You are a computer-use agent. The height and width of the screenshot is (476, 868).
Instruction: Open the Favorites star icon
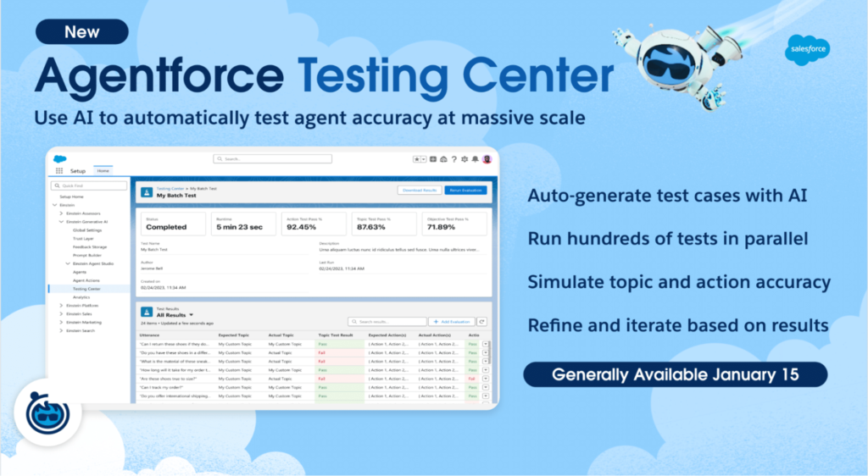417,158
